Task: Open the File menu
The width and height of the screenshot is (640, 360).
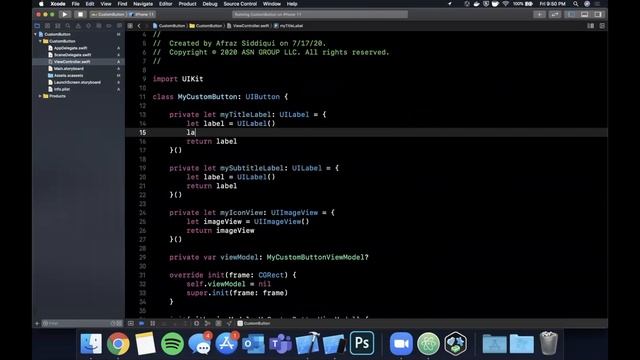Action: (76, 4)
